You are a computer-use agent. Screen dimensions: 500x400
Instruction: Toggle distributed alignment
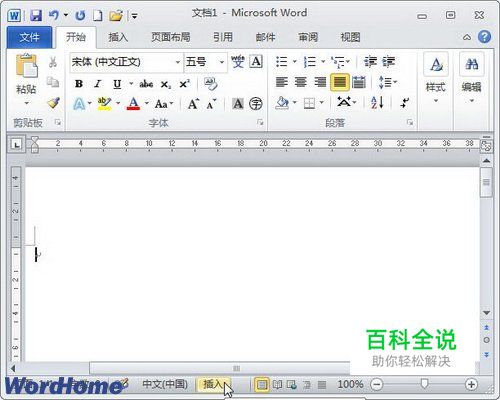359,82
